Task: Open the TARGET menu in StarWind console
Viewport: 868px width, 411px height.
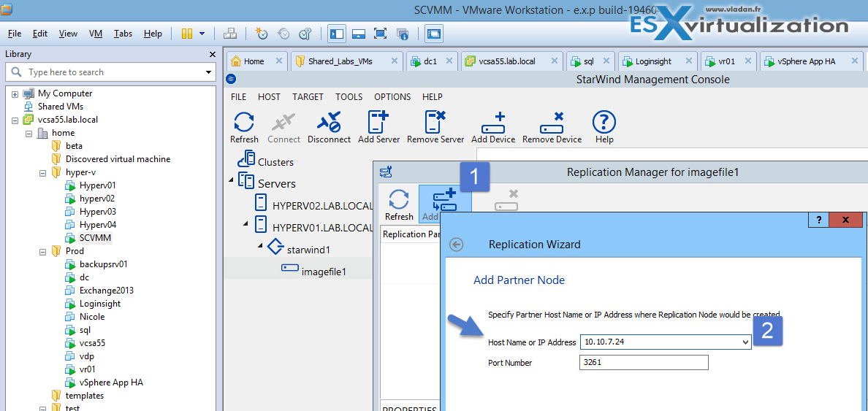Action: pyautogui.click(x=308, y=96)
